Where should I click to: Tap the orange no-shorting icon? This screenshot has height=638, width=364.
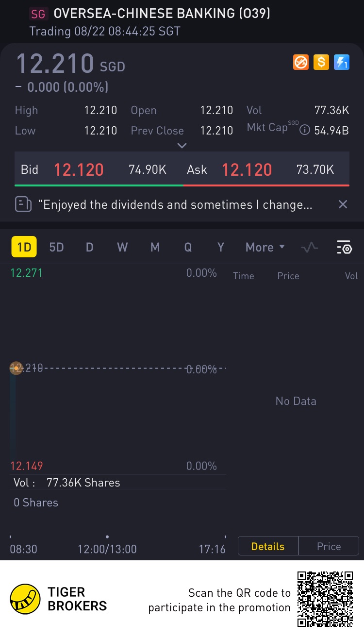click(301, 62)
